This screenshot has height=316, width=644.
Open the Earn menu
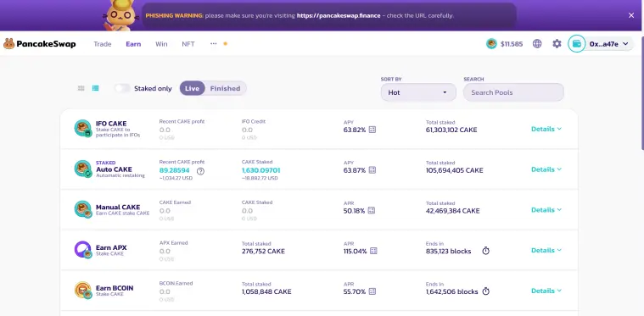click(133, 44)
